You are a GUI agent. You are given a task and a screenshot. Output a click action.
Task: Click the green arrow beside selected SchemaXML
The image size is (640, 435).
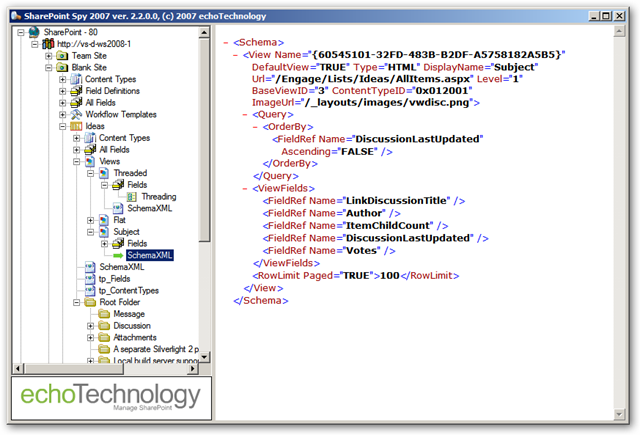click(x=118, y=255)
